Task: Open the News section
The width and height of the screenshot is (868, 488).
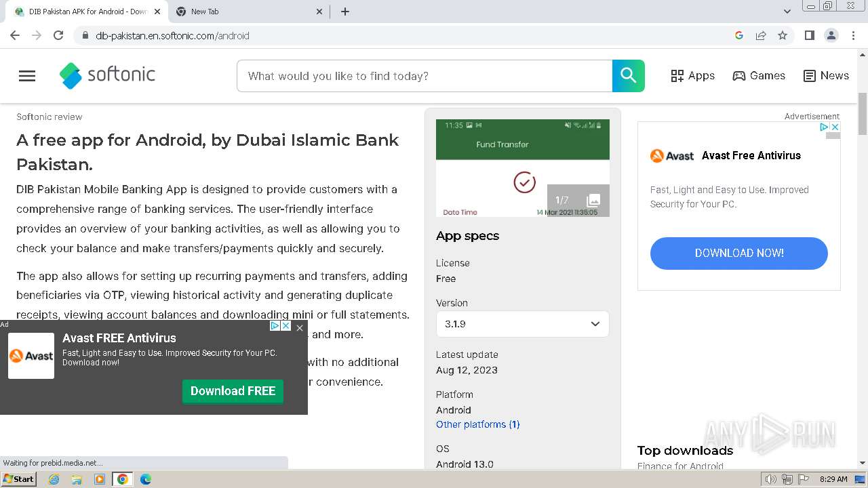Action: (826, 76)
